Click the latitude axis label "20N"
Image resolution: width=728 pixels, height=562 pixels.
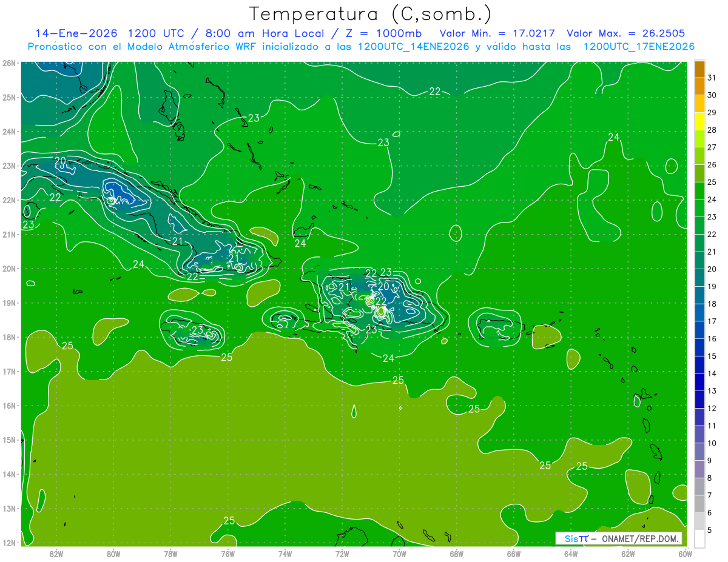(9, 269)
